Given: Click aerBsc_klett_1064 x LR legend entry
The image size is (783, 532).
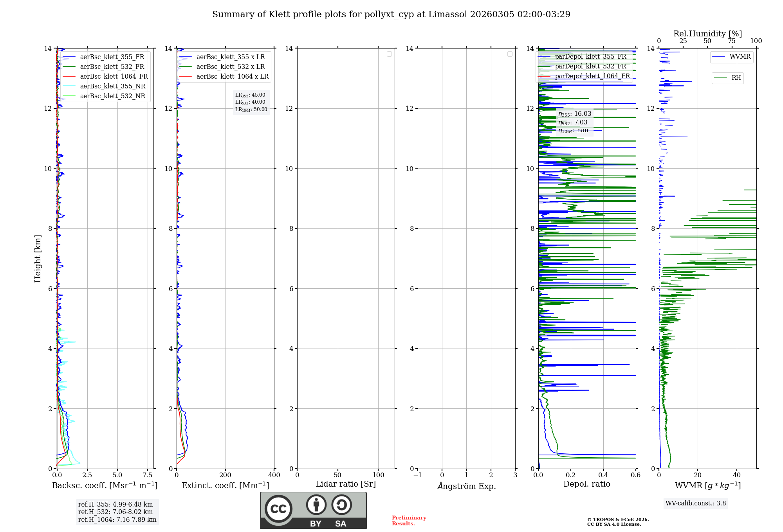Looking at the screenshot, I should click(232, 77).
